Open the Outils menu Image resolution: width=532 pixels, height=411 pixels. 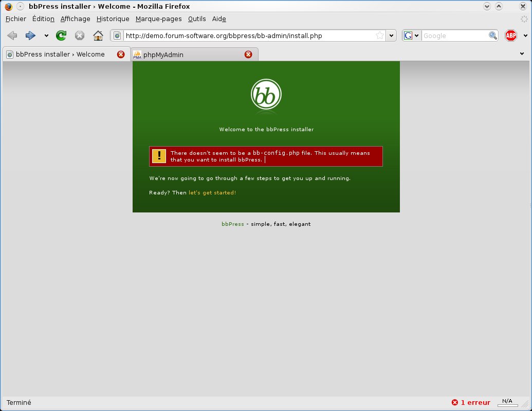(x=197, y=19)
